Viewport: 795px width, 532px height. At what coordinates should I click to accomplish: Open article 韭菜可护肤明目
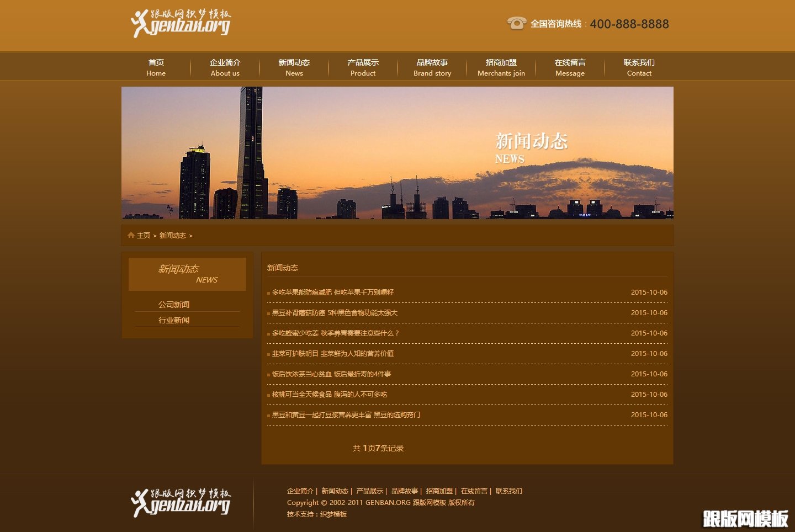click(333, 354)
